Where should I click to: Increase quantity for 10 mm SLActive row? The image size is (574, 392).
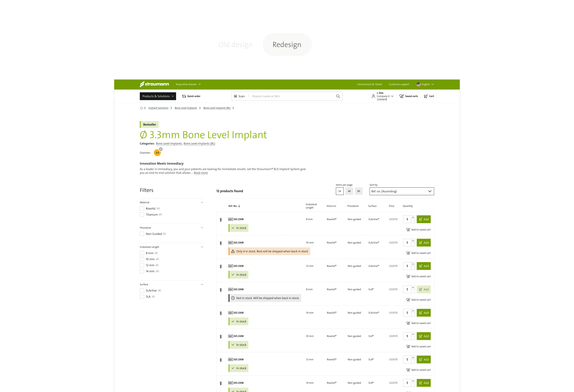(x=413, y=241)
